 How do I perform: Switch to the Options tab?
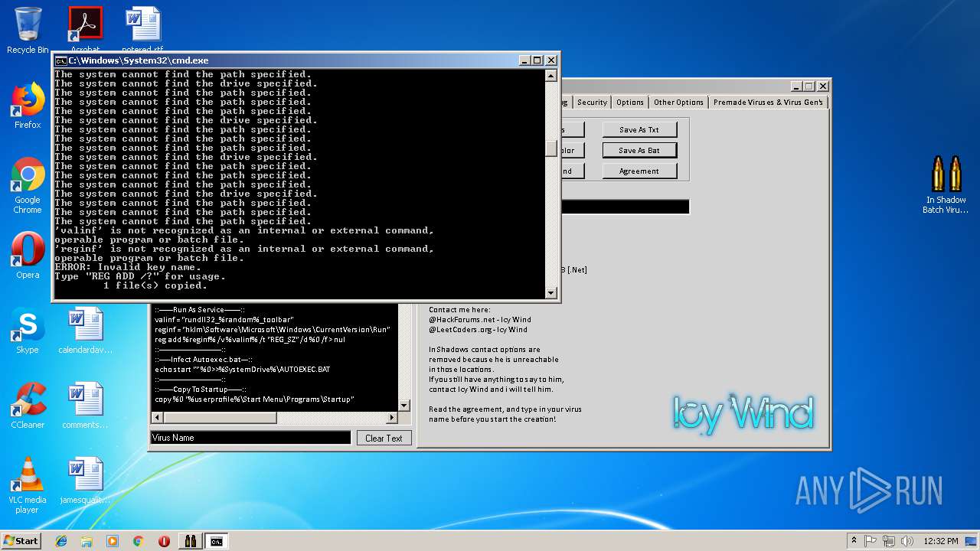pos(630,102)
